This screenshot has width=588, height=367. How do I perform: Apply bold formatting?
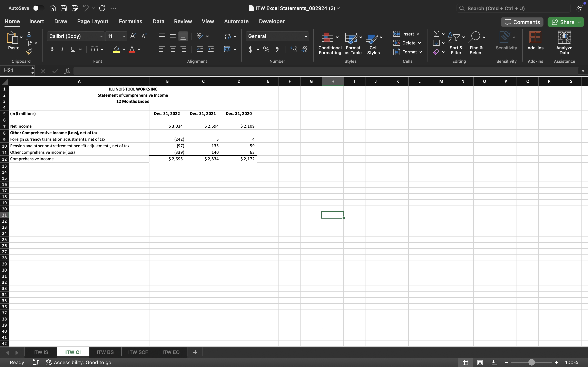pos(52,49)
